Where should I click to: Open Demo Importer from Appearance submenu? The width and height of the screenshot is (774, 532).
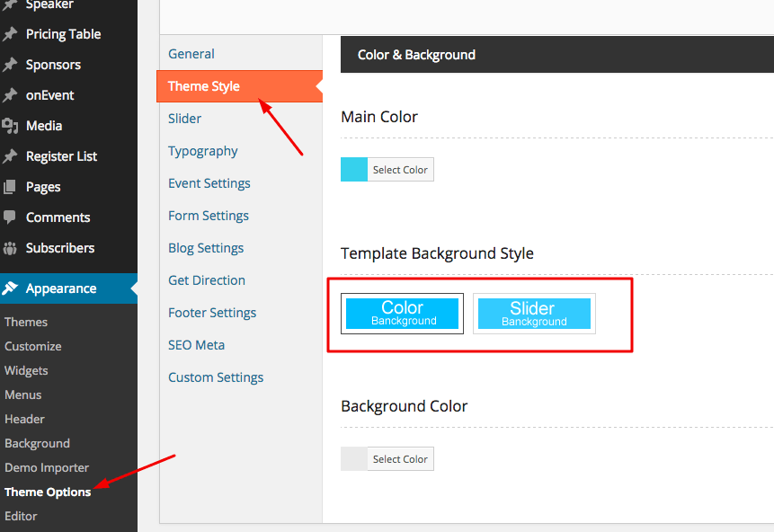point(47,467)
